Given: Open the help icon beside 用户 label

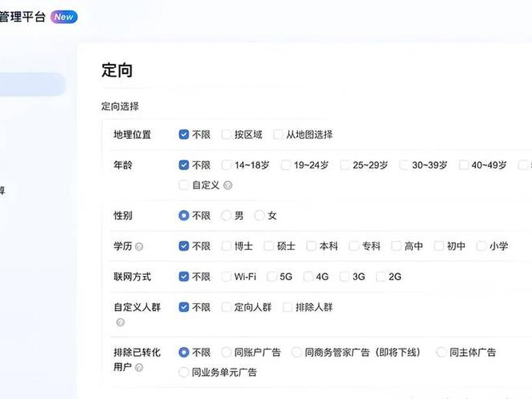Looking at the screenshot, I should [139, 368].
